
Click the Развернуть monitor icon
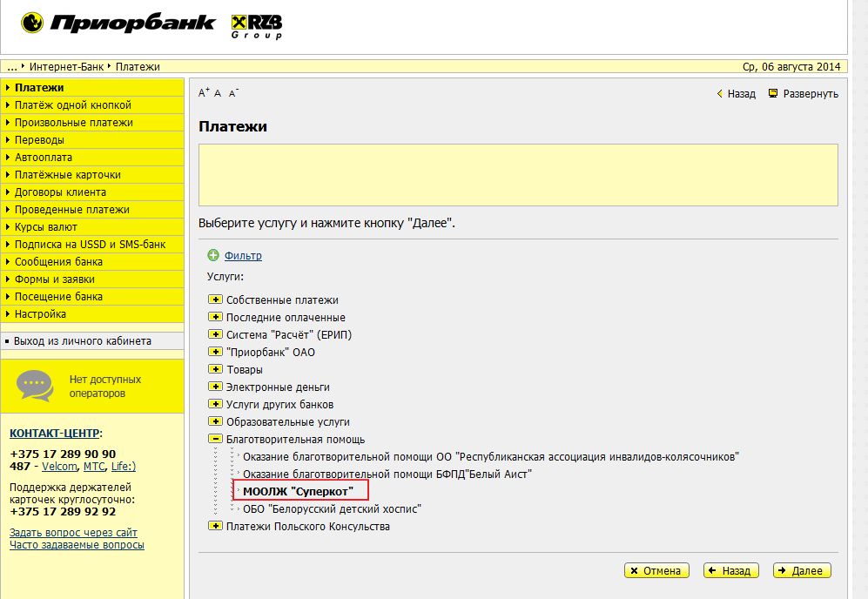[773, 93]
